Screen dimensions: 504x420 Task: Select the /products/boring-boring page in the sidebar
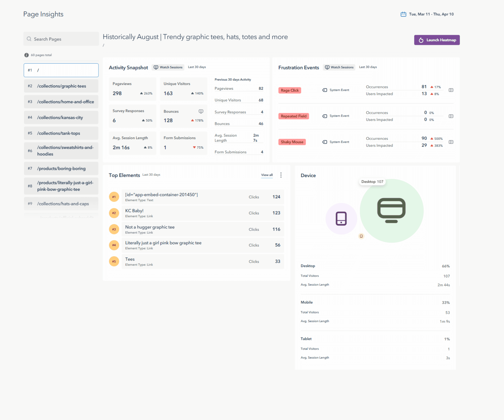point(61,168)
